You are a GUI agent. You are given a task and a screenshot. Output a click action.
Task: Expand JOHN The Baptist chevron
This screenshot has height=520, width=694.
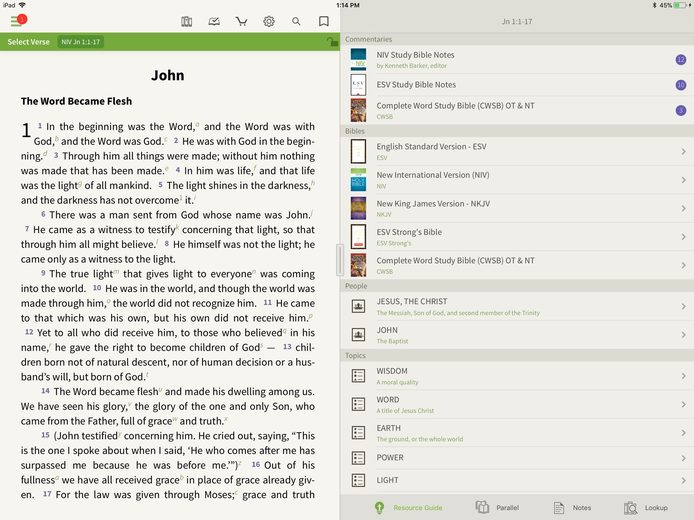(x=684, y=335)
